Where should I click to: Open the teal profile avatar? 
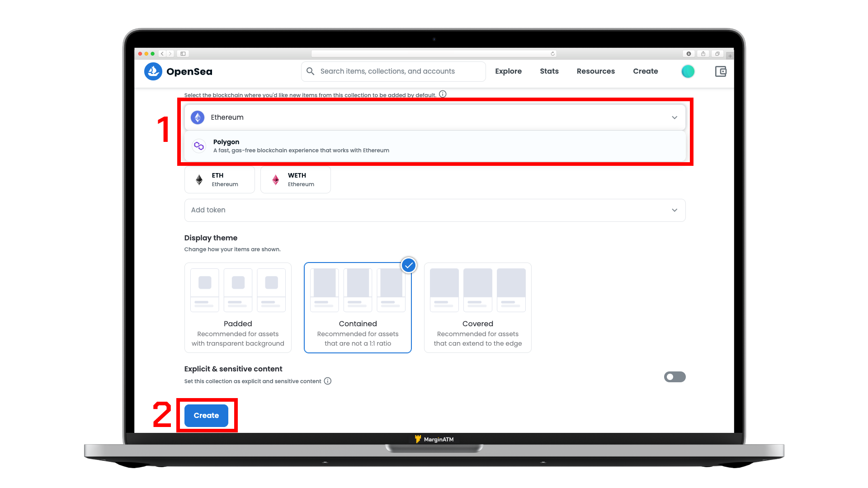click(x=688, y=71)
